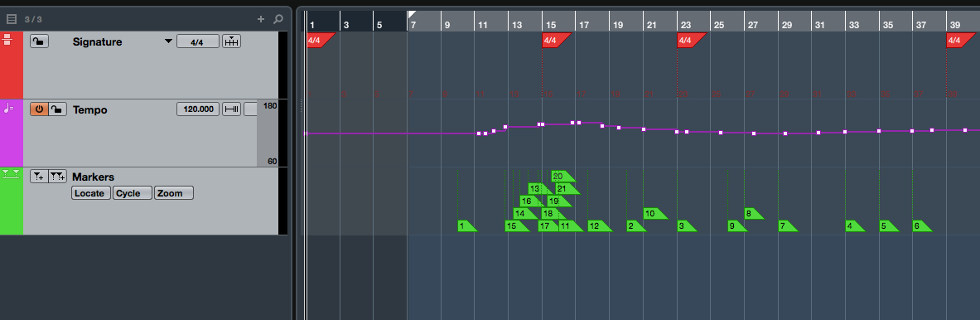Select the tempo curve point at bar 21
The height and width of the screenshot is (320, 980).
click(644, 129)
